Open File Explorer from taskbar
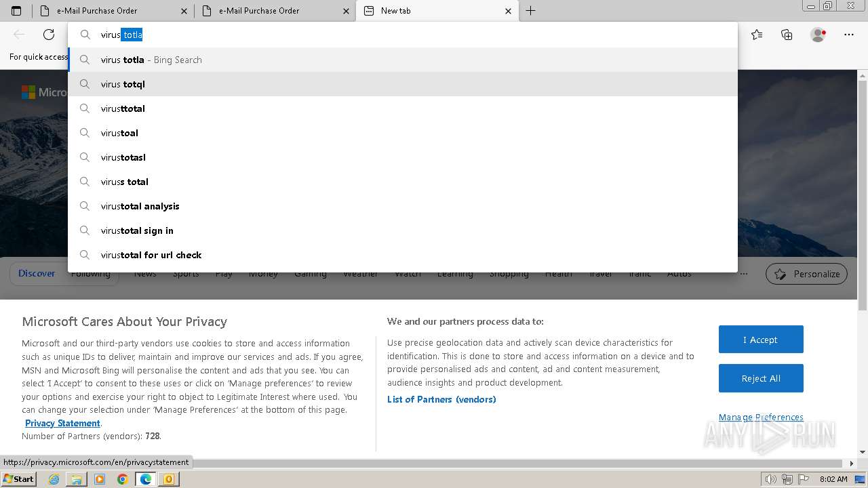 tap(77, 479)
